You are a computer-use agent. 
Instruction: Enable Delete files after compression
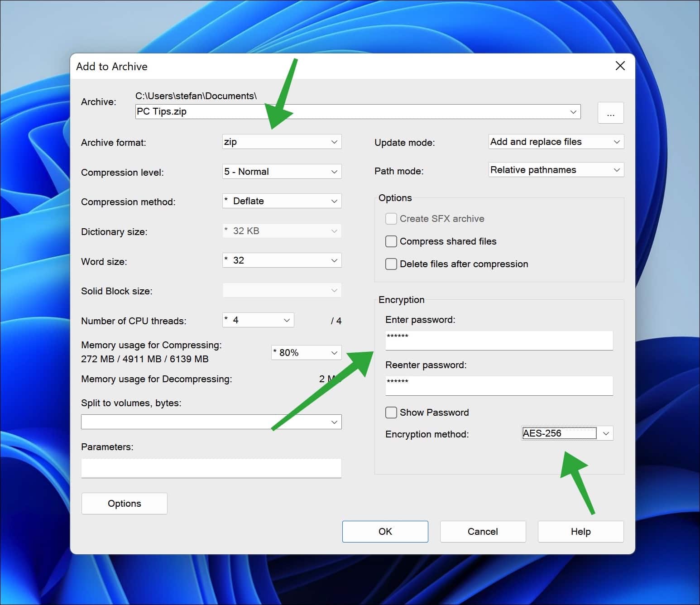coord(391,264)
